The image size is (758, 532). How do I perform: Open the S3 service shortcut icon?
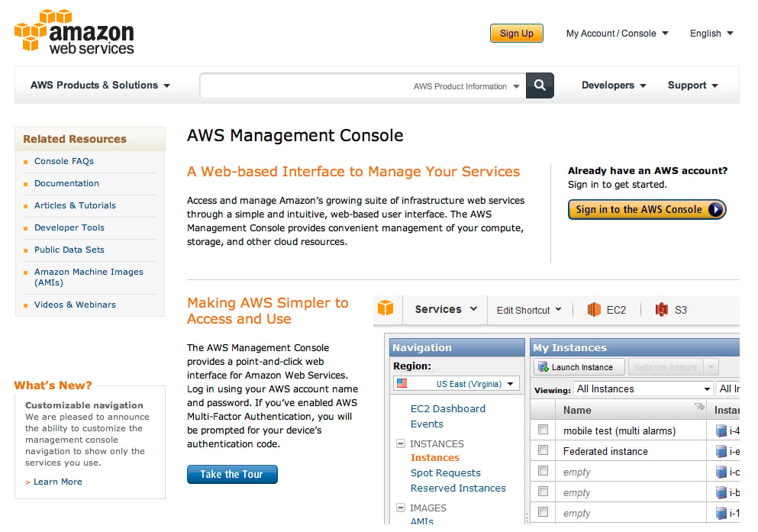661,309
